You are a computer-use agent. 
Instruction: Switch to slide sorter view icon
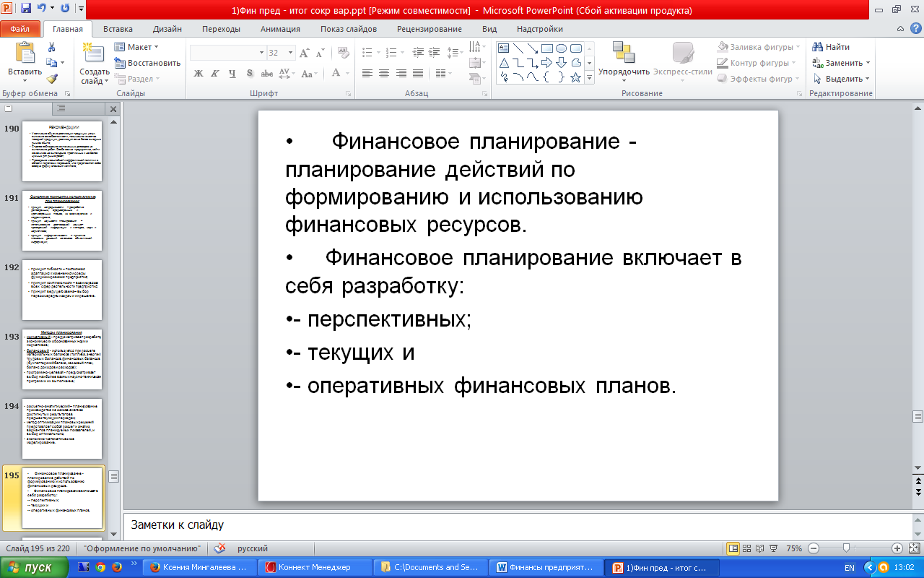point(747,548)
